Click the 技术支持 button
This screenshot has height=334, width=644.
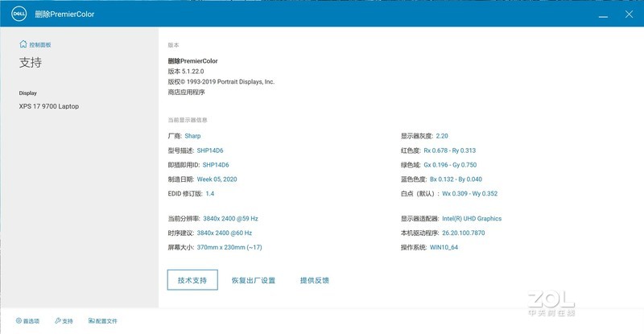(192, 280)
